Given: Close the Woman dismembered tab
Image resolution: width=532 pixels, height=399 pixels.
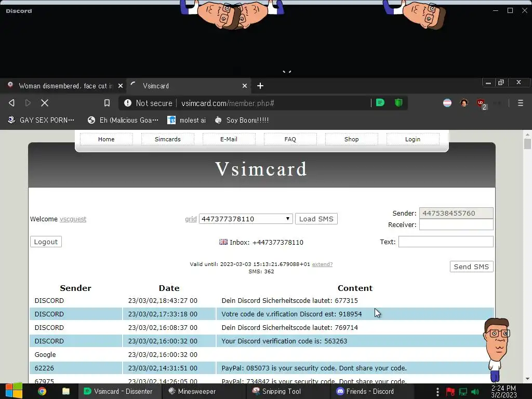Looking at the screenshot, I should (x=120, y=86).
